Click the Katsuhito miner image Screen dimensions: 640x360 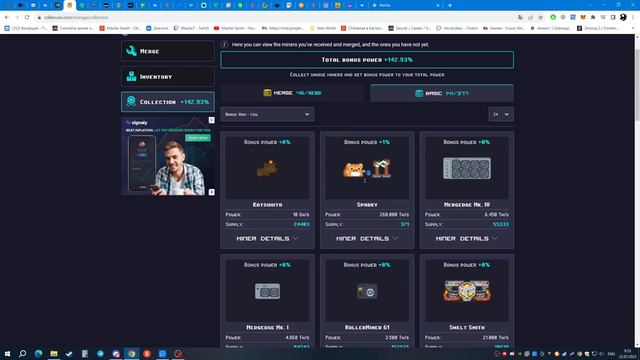click(267, 168)
